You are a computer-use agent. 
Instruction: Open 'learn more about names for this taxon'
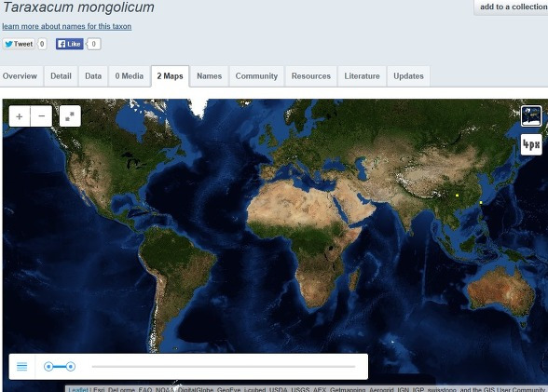pyautogui.click(x=67, y=26)
